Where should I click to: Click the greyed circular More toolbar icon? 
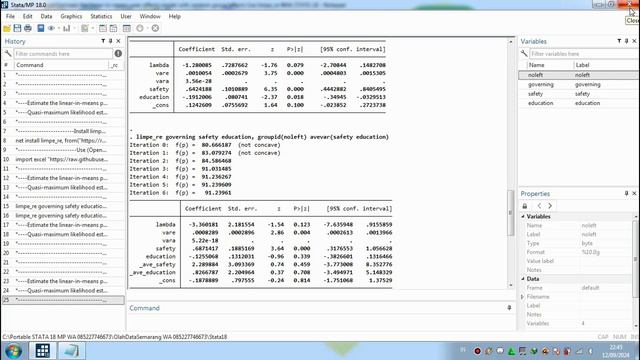140,28
